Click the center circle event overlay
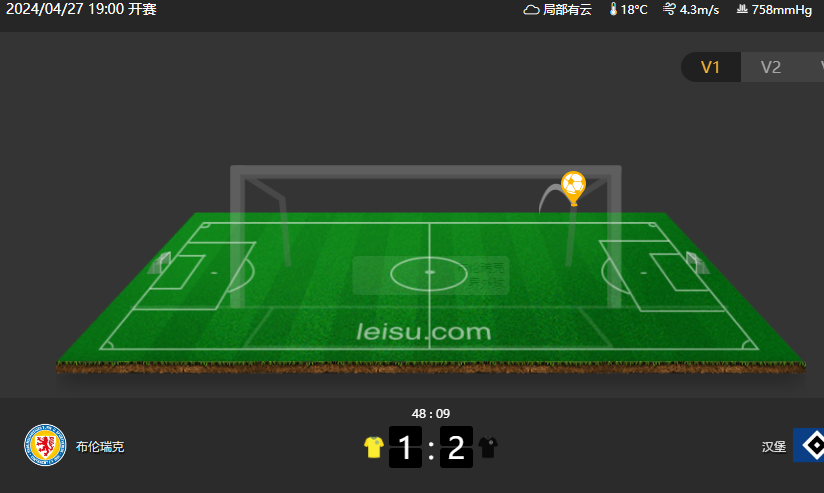This screenshot has width=824, height=493. [430, 275]
